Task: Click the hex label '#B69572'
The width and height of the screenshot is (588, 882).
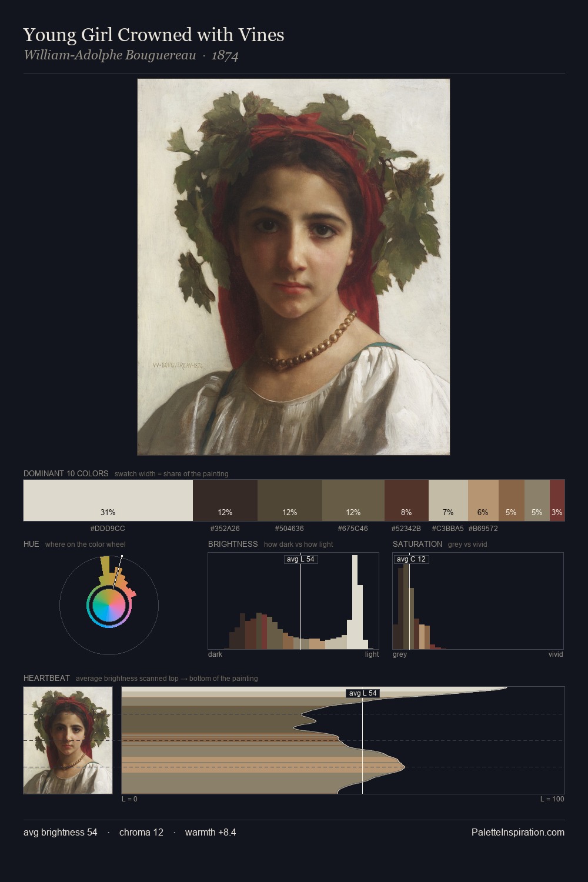Action: [x=483, y=529]
